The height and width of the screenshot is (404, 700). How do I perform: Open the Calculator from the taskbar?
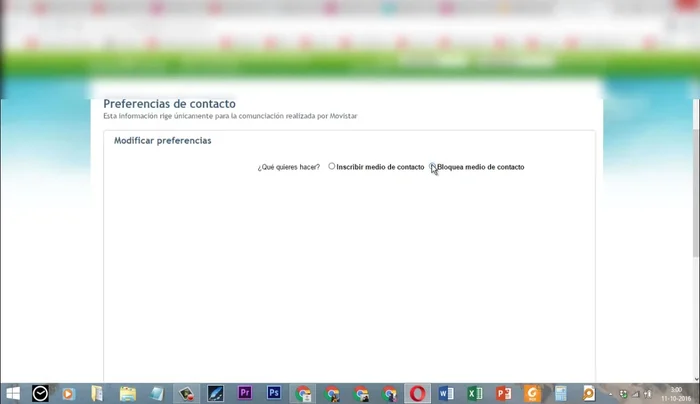[x=561, y=393]
